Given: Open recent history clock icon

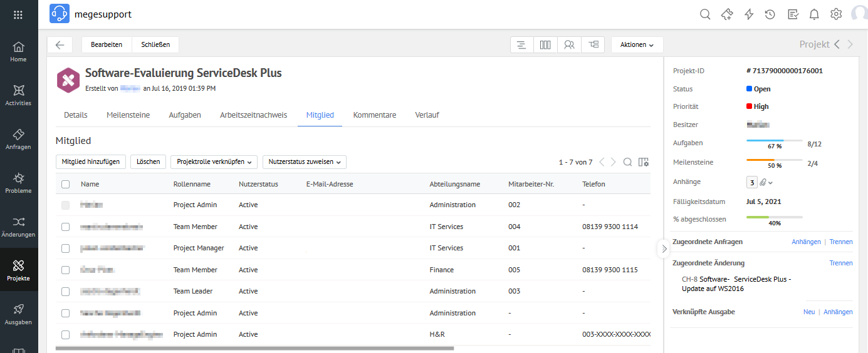Looking at the screenshot, I should tap(770, 14).
